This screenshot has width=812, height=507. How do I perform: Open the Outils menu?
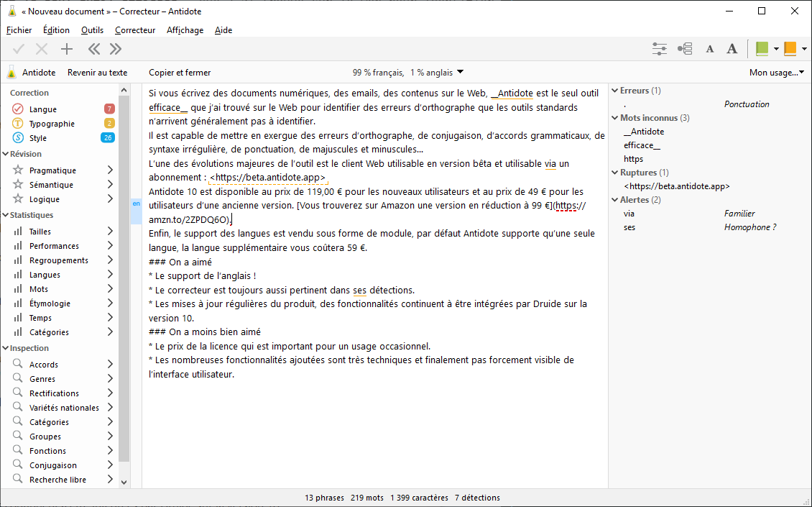(x=92, y=30)
